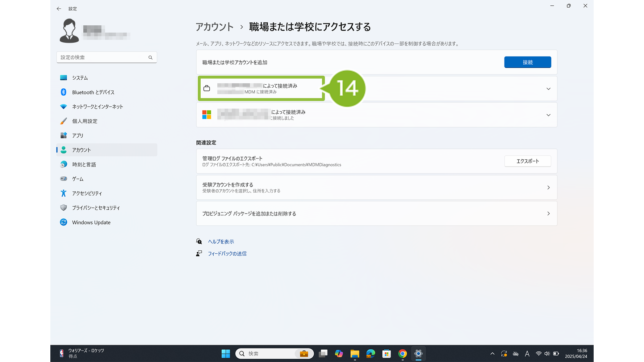Open File Explorer from taskbar
The height and width of the screenshot is (362, 644).
[x=355, y=354]
